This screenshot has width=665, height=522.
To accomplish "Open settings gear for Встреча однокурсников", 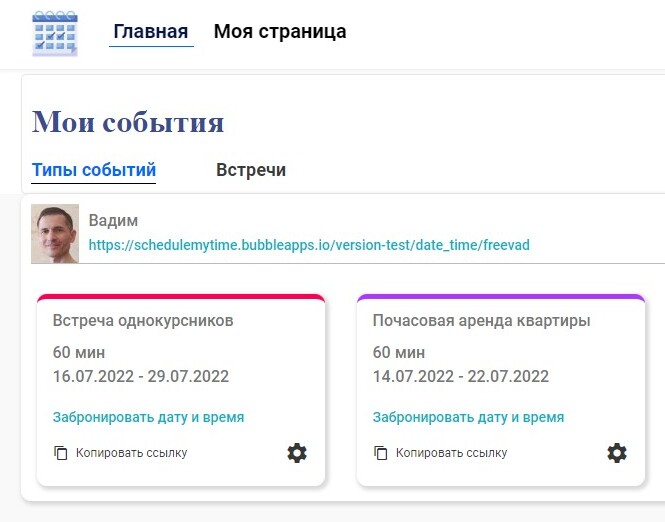I will click(x=297, y=453).
